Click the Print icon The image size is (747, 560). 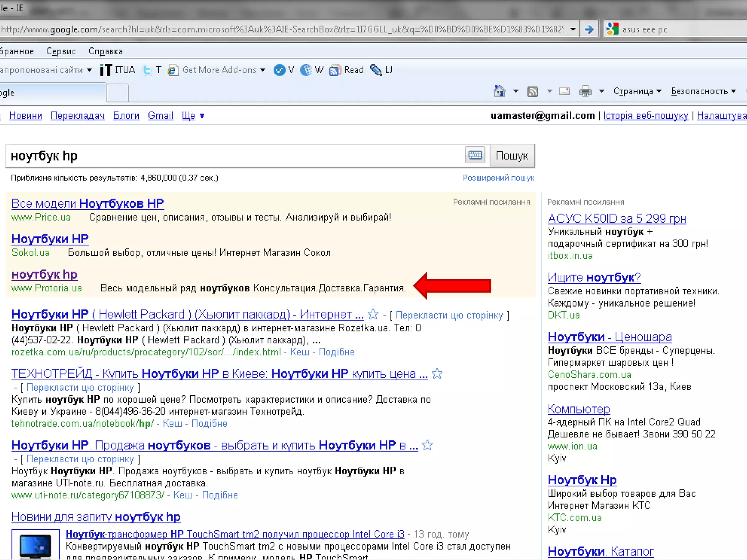585,91
